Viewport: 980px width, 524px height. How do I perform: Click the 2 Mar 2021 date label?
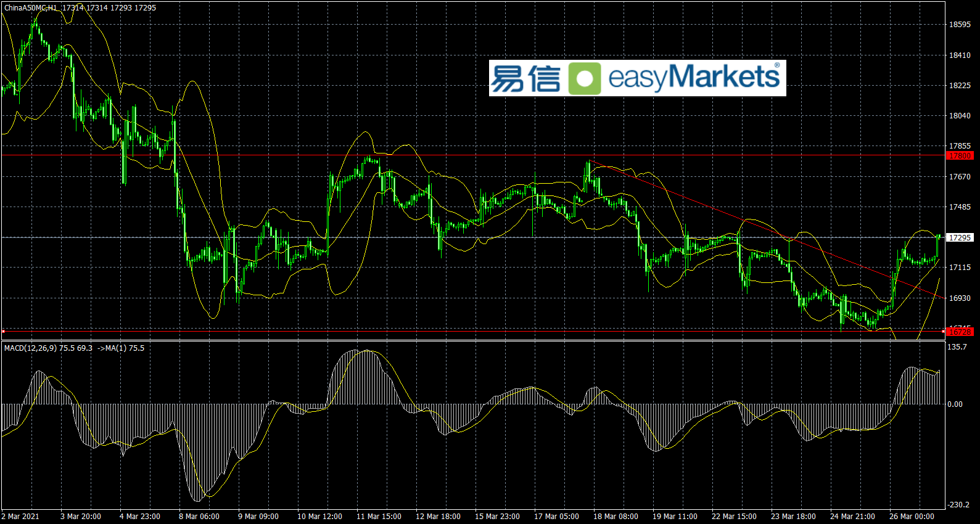20,517
